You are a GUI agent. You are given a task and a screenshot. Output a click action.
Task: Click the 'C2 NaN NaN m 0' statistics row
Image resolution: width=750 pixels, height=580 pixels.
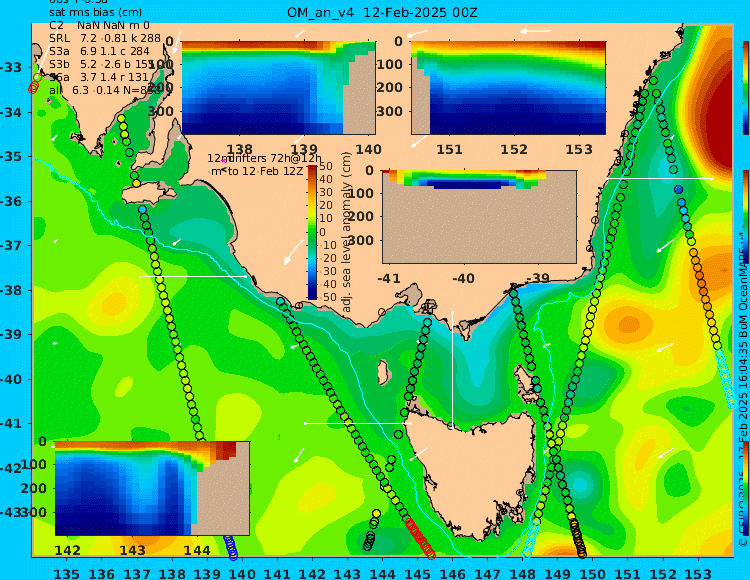pos(99,25)
